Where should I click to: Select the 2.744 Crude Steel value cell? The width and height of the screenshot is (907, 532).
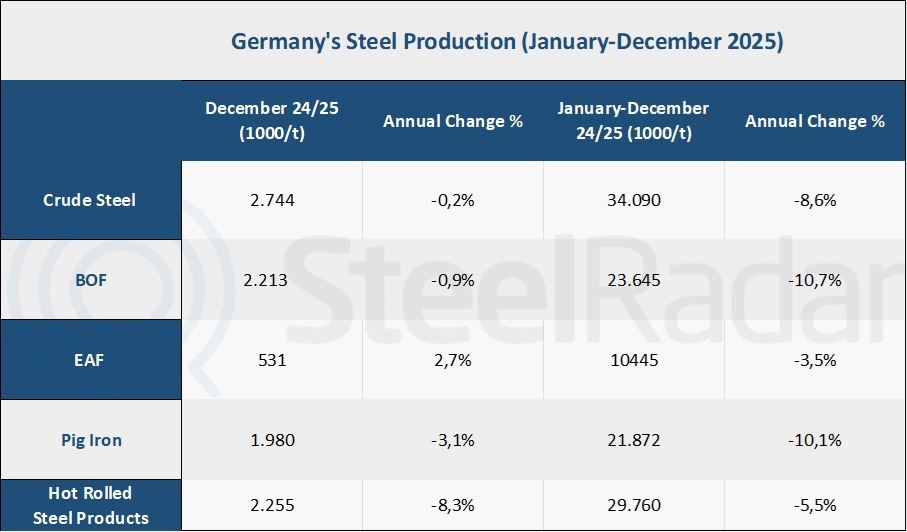(x=272, y=200)
